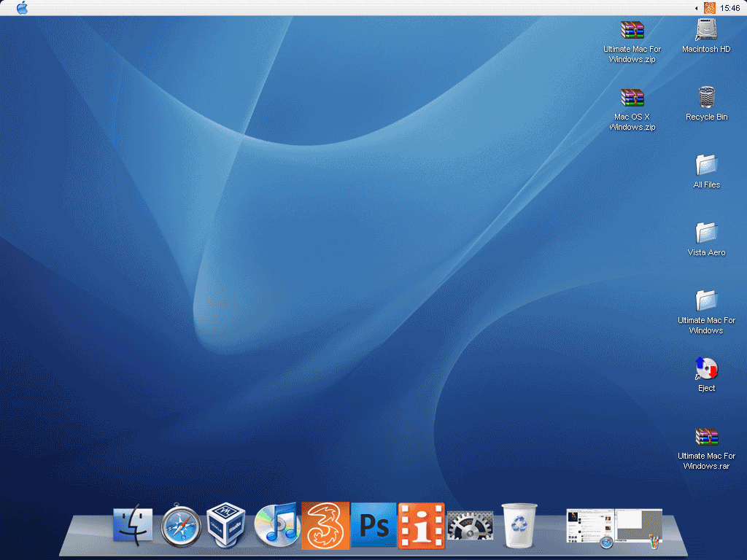Open the Apple menu
This screenshot has height=560, width=747.
pos(21,8)
